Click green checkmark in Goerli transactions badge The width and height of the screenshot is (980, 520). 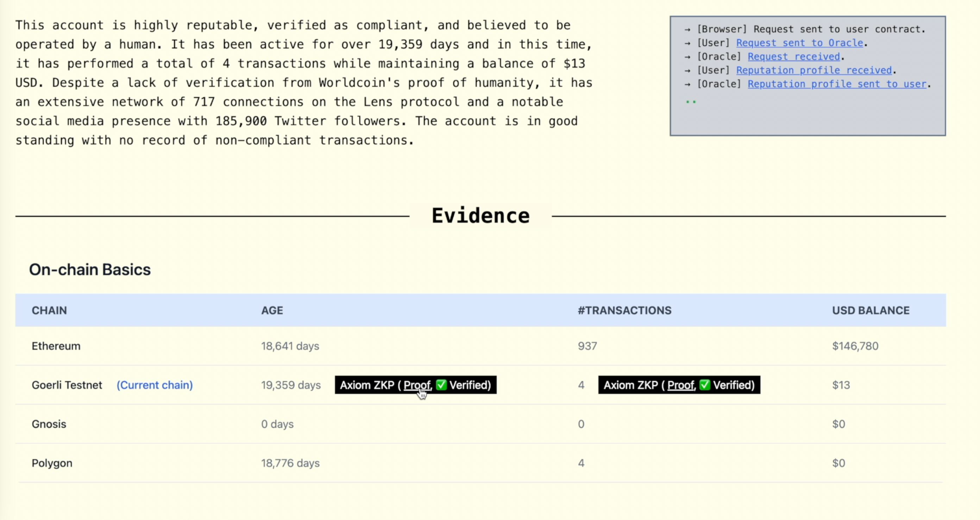tap(705, 385)
